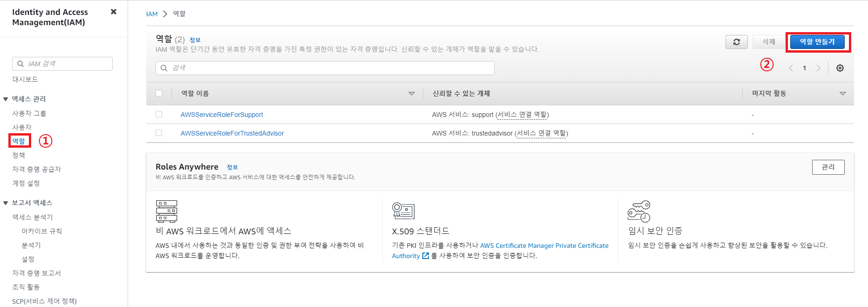Collapse the 액세스 관리 section
The width and height of the screenshot is (868, 307).
[x=6, y=99]
